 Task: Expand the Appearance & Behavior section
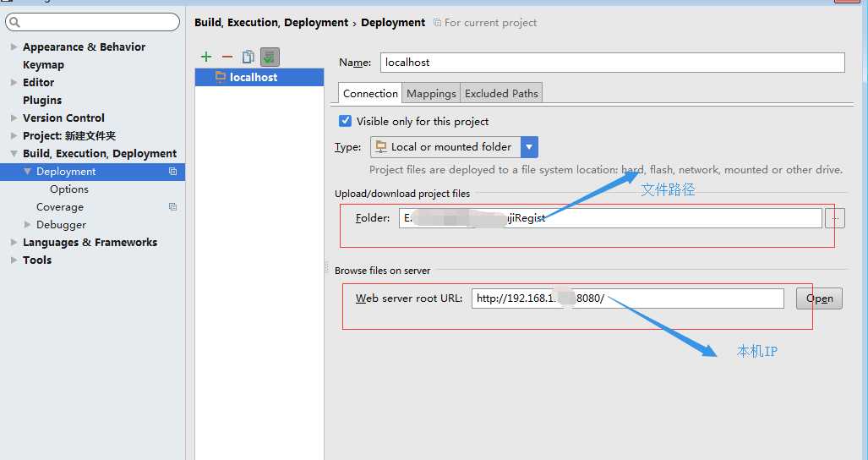(x=14, y=47)
